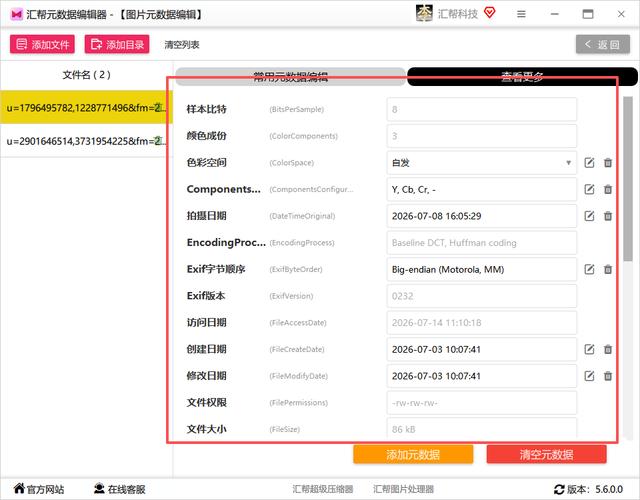Click the Baseline DCT encoding field
The image size is (640, 500).
[482, 243]
